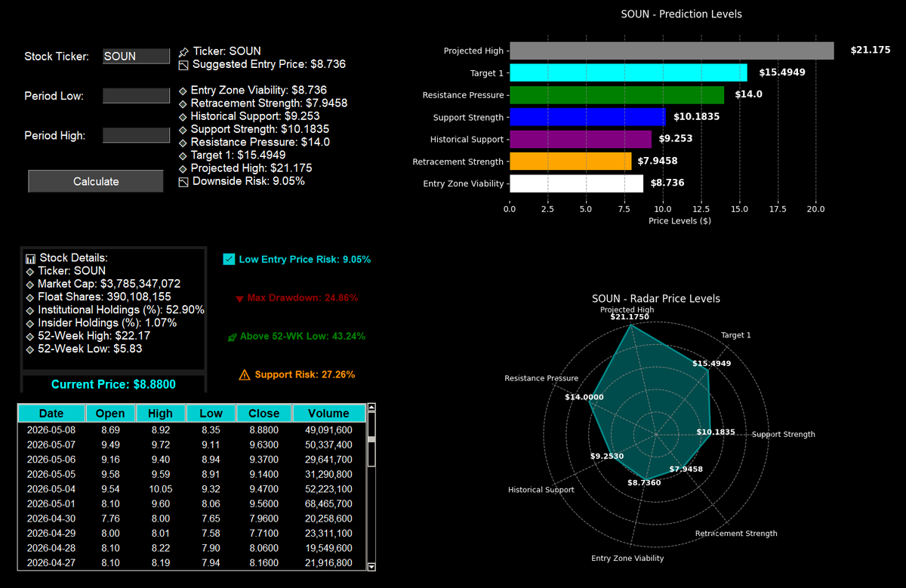Click the orange Retracement Strength bar
The width and height of the screenshot is (906, 588).
click(x=571, y=162)
